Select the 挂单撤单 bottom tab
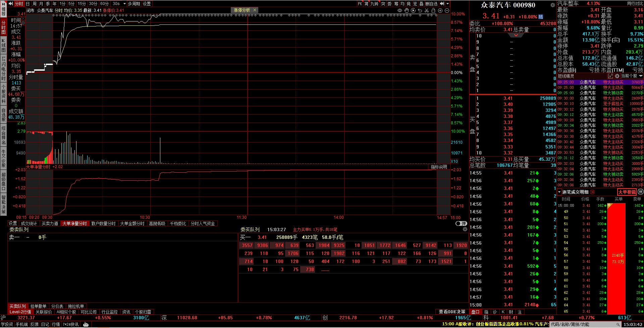The height and width of the screenshot is (328, 644). point(38,306)
